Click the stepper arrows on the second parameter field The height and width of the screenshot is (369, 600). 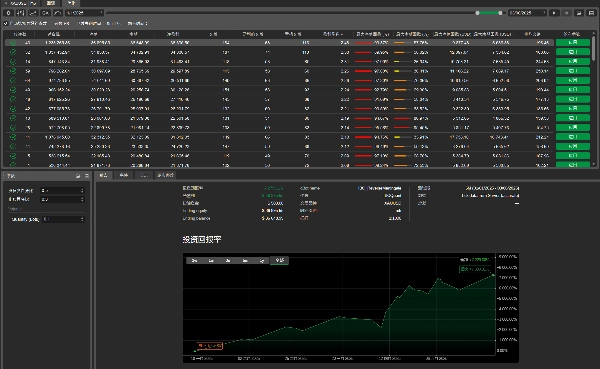(82, 199)
